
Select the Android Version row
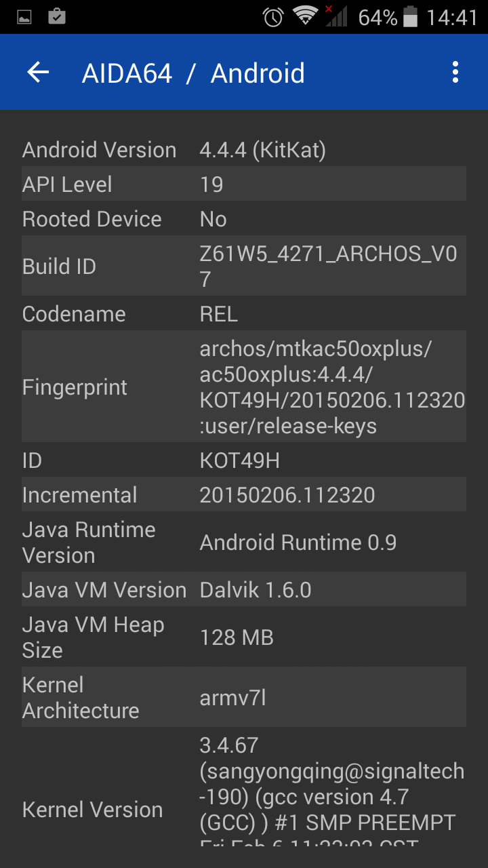(244, 150)
